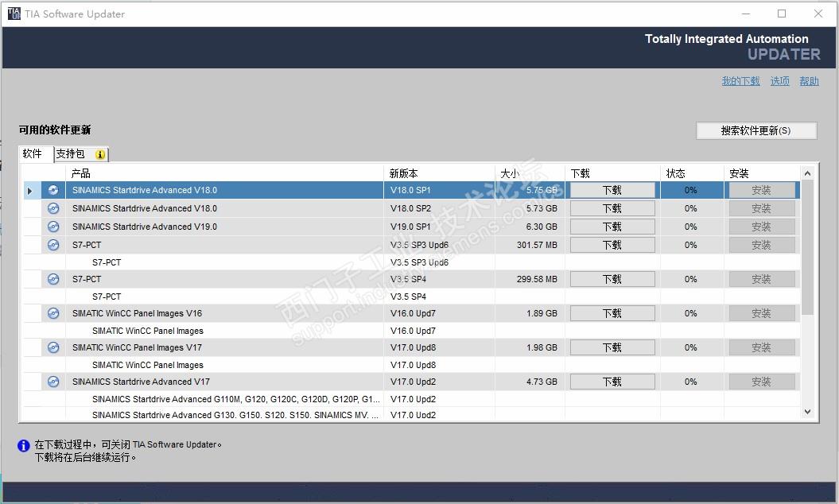Click 安装 for Startdrive Advanced V19.0 SP1
839x504 pixels.
tap(761, 227)
